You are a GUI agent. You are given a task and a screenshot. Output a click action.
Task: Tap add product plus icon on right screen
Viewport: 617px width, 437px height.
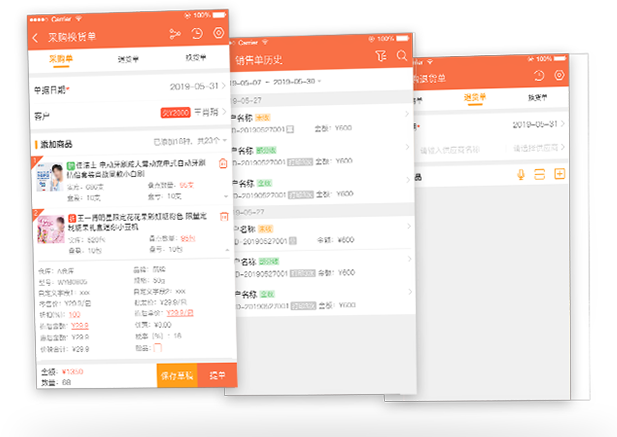[x=559, y=174]
